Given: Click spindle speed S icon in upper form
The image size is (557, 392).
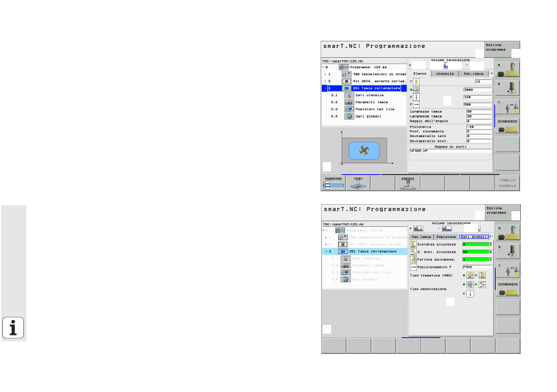Looking at the screenshot, I should point(416,90).
